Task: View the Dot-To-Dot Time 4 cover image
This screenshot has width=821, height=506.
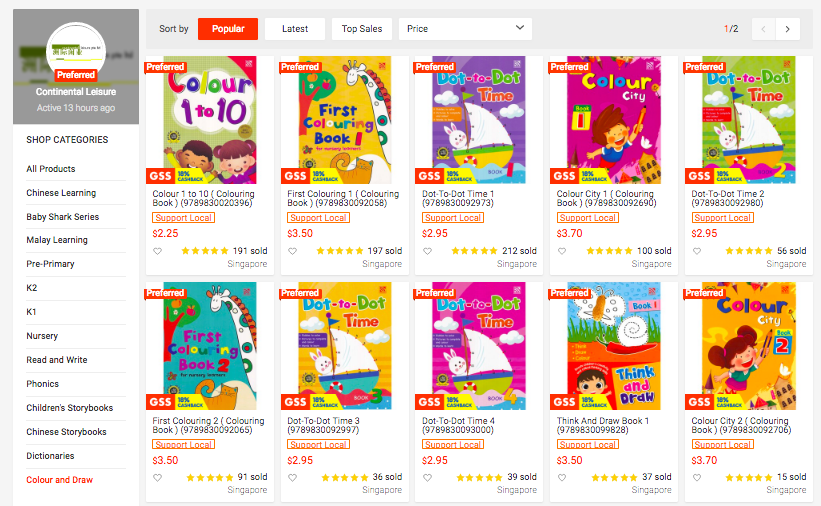Action: pyautogui.click(x=479, y=346)
